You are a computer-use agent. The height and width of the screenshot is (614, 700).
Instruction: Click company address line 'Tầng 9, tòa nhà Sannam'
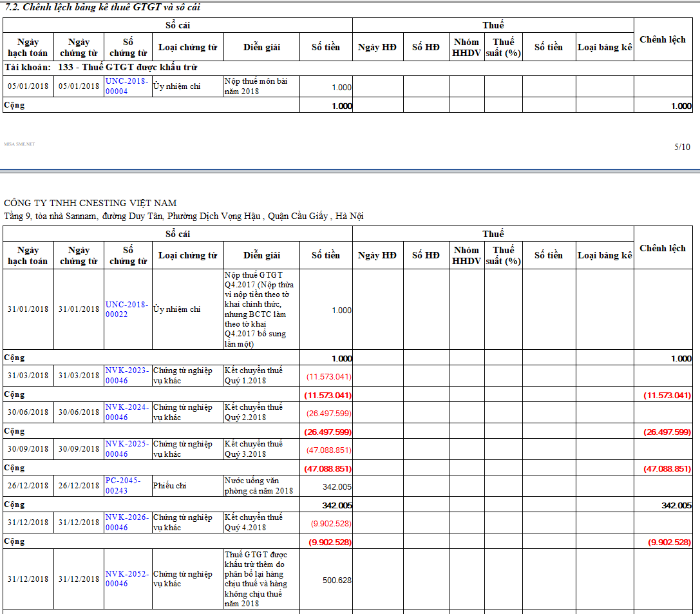coord(184,216)
